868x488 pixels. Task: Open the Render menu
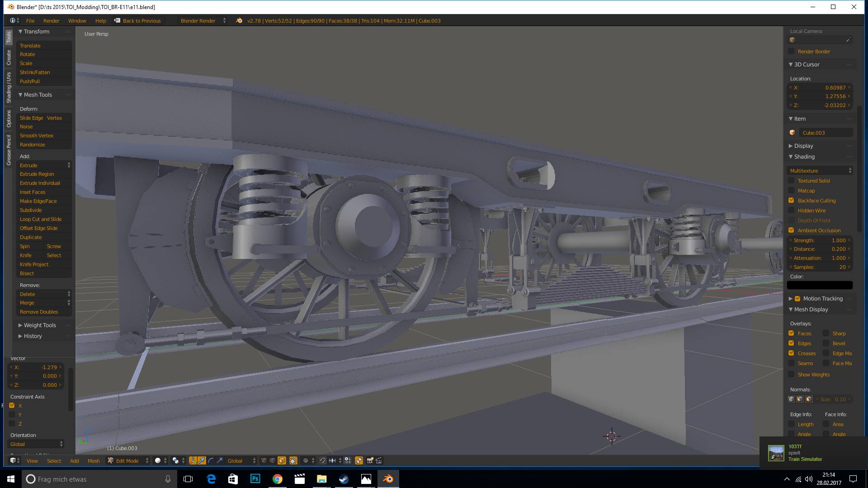(x=51, y=21)
